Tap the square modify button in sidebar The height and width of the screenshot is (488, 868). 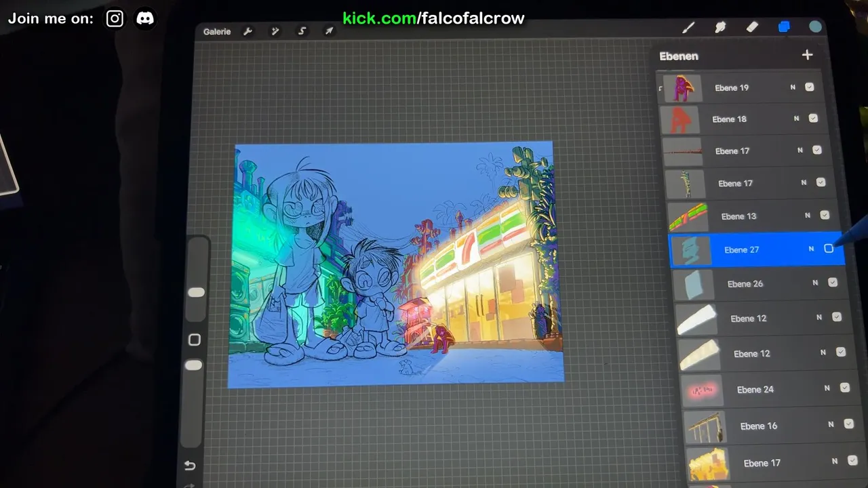point(195,340)
